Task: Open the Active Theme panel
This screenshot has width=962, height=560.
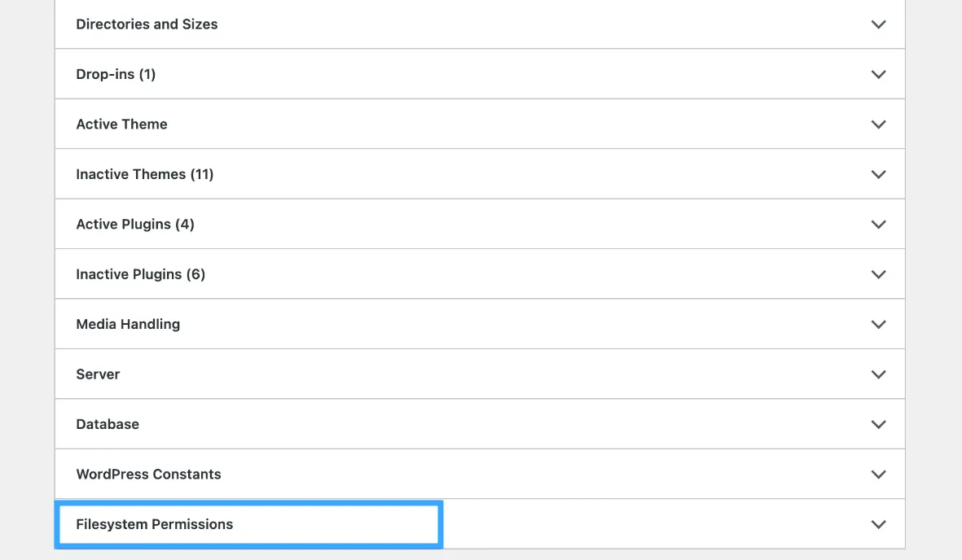Action: coord(480,124)
